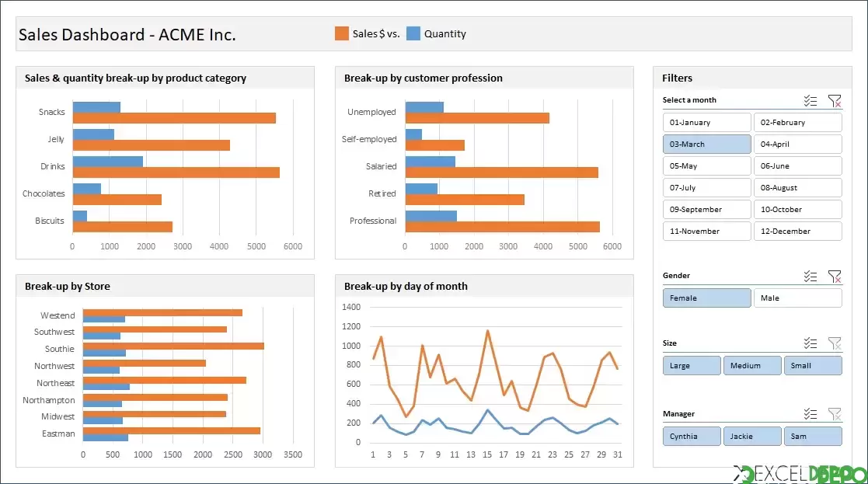
Task: Click the 'Unemployed' profession label
Action: pos(371,112)
